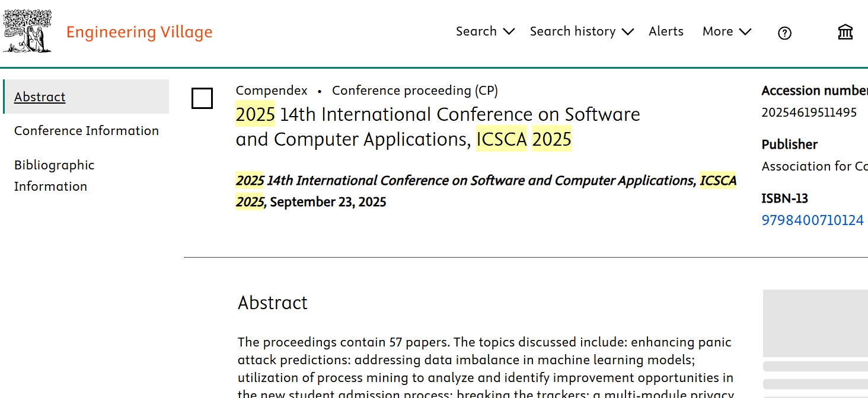Open the help question mark icon

click(784, 33)
